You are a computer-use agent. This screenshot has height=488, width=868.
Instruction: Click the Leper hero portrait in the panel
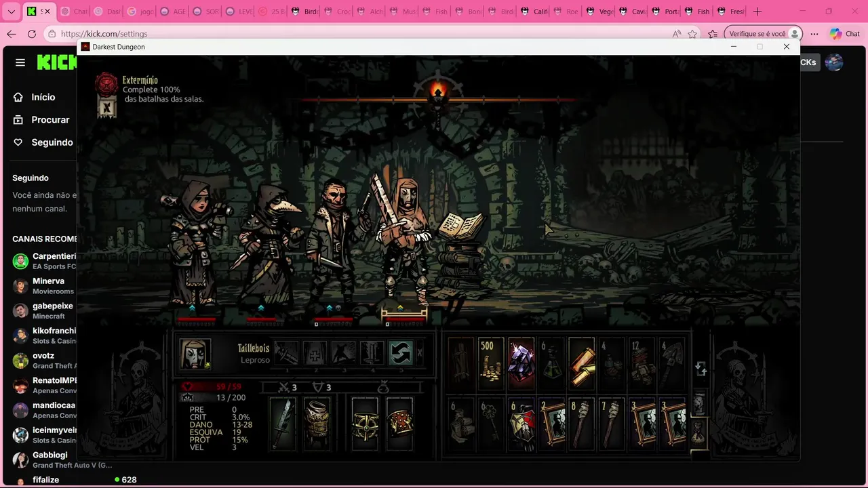click(195, 353)
